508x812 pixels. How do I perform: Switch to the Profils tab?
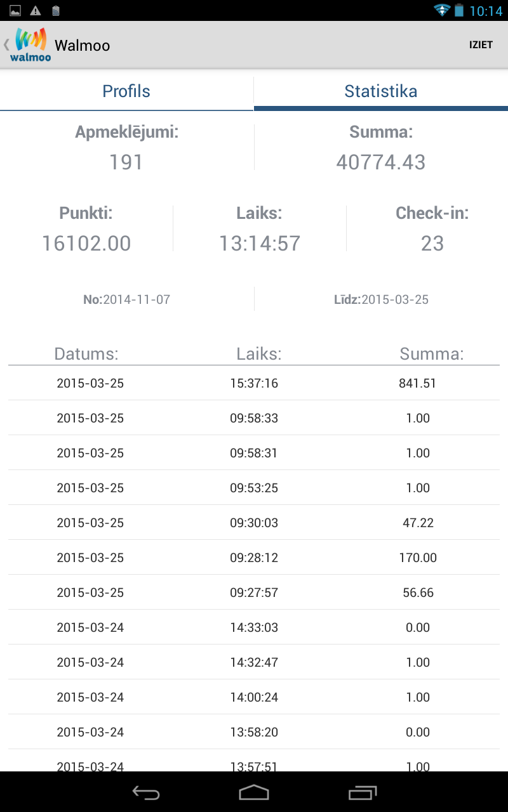click(126, 91)
